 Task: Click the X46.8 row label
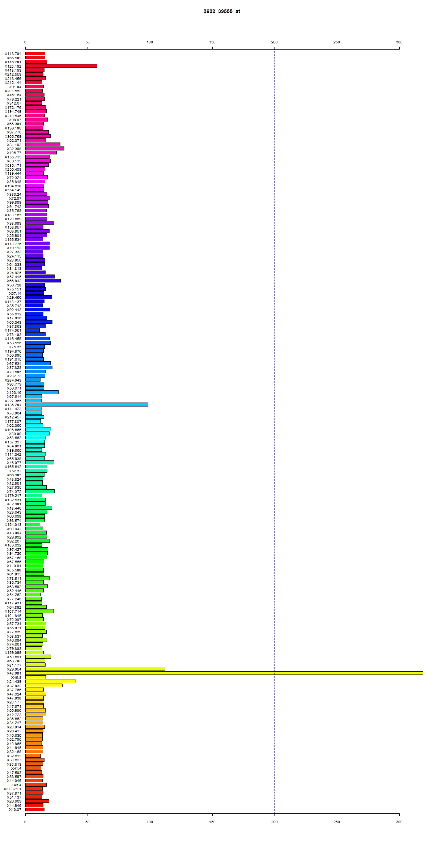[16, 677]
